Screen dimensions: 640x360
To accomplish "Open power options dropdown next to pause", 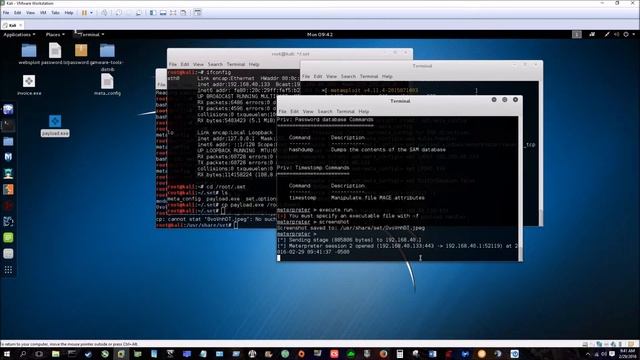I will (91, 13).
